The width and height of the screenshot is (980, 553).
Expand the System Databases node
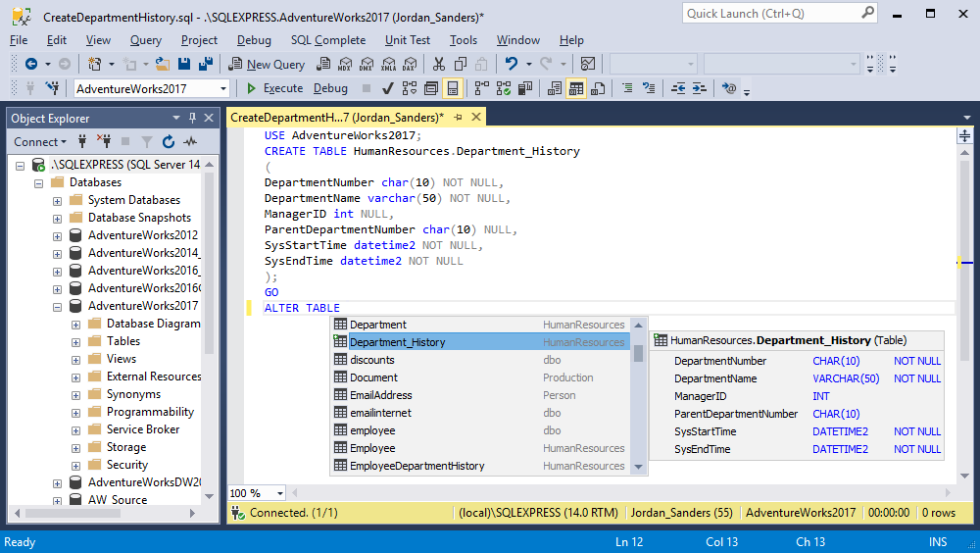click(57, 201)
